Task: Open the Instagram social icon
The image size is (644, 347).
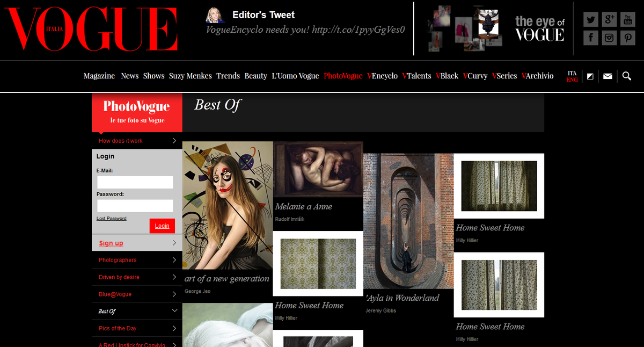Action: click(x=609, y=38)
